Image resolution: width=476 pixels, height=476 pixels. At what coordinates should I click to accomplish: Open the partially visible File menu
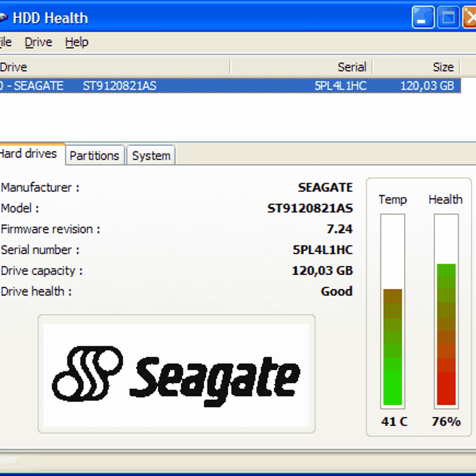(x=6, y=42)
